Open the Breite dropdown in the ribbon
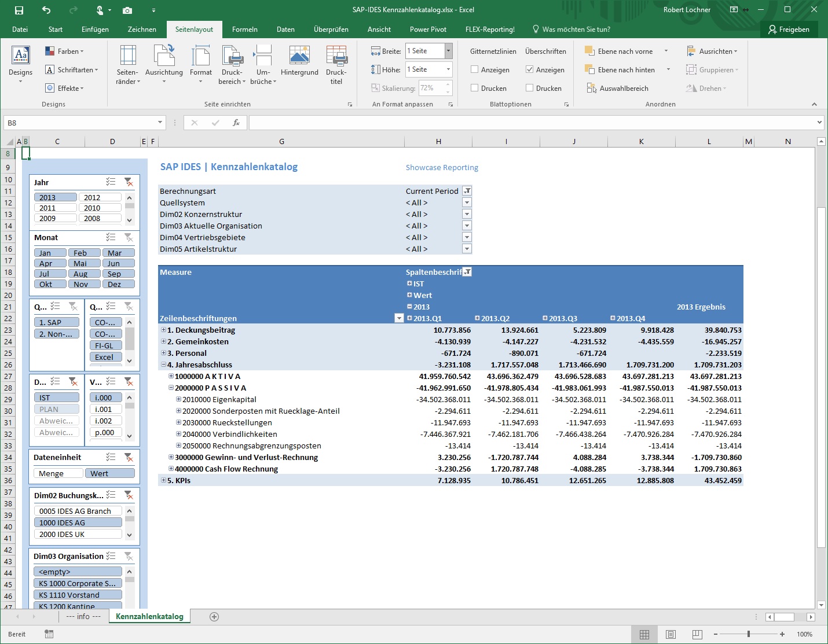Screen dimensions: 828x644 [448, 51]
